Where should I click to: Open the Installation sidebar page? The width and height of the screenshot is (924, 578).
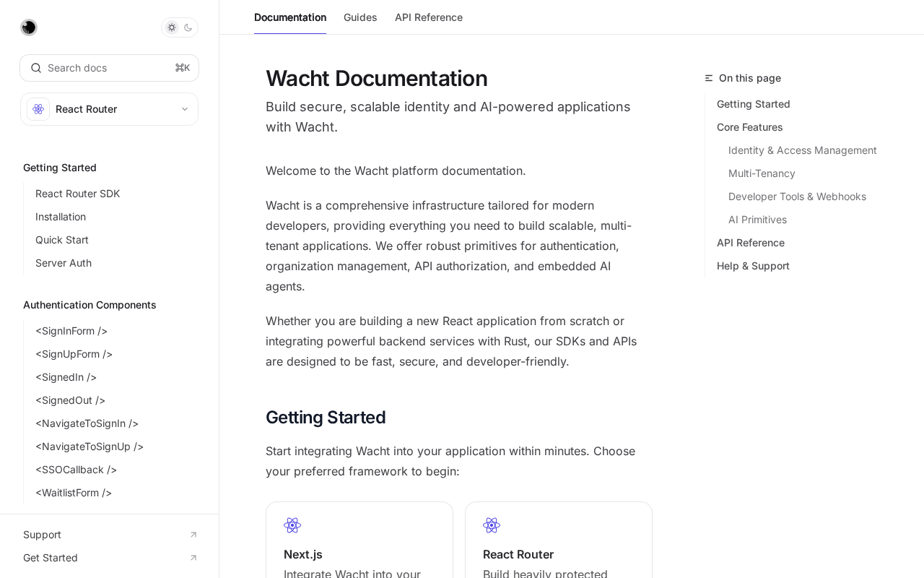pos(61,217)
